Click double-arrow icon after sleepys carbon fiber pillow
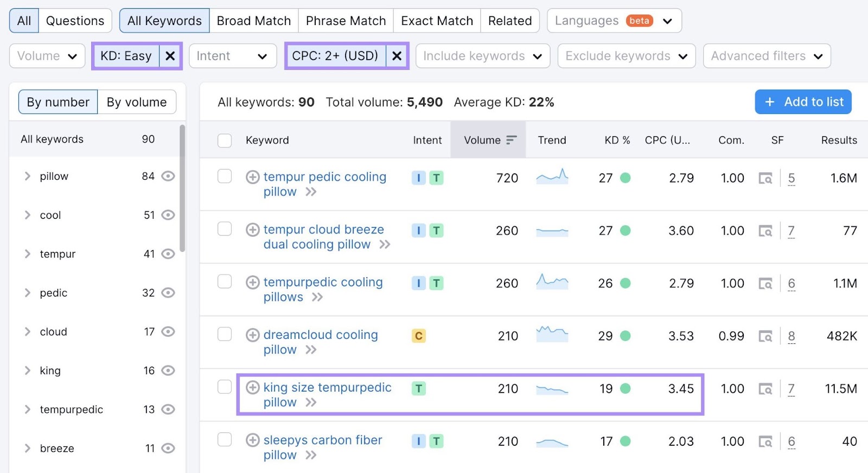The image size is (868, 473). 311,455
